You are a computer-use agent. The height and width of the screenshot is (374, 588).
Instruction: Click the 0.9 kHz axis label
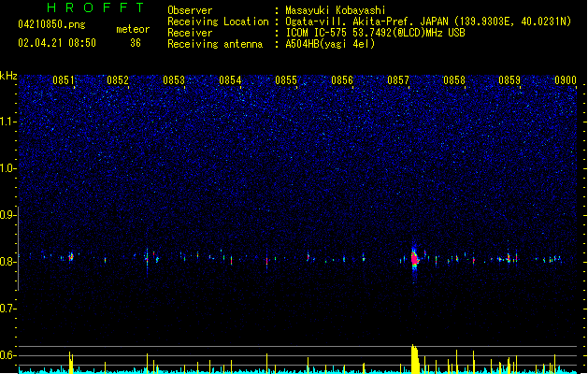point(7,215)
